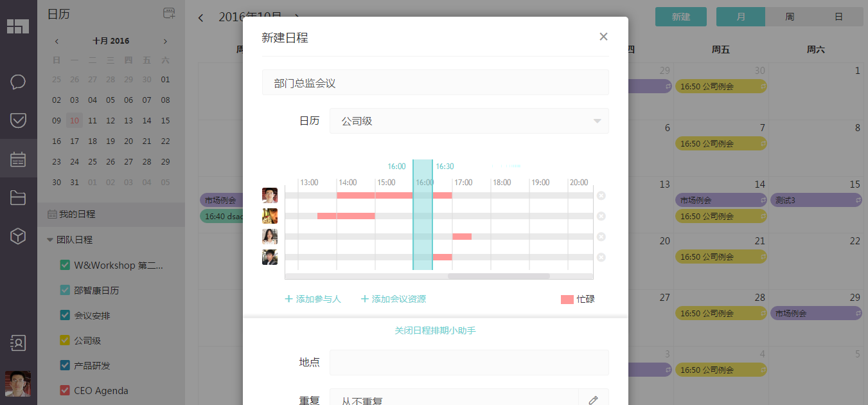Viewport: 868px width, 405px height.
Task: Open the tasks checkmark sidebar icon
Action: (x=18, y=120)
